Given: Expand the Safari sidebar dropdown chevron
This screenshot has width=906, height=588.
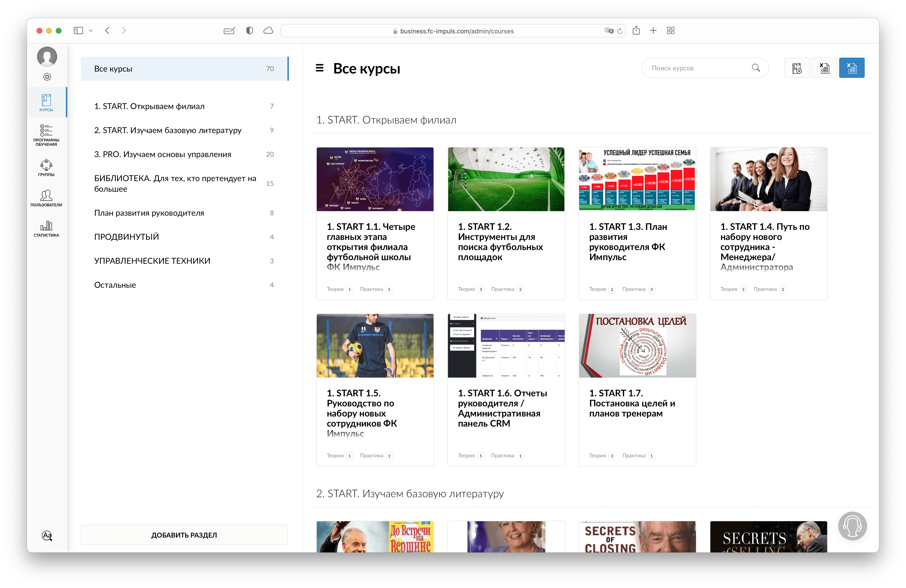Looking at the screenshot, I should 91,31.
